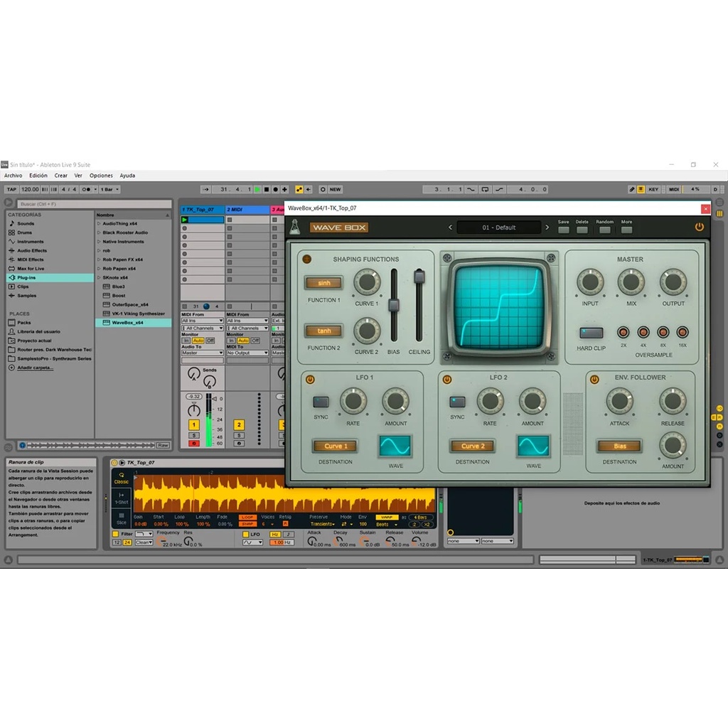Click the Random preset button

pos(604,230)
